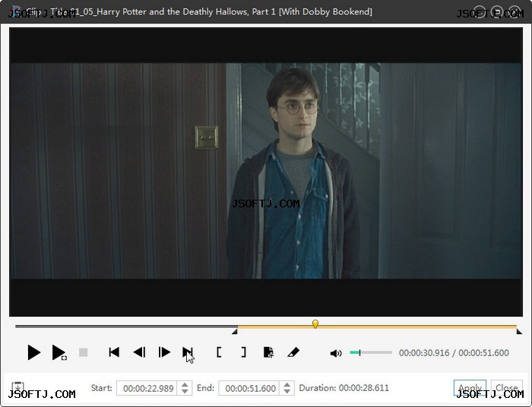The height and width of the screenshot is (407, 532).
Task: Click the video preview frame
Action: (x=266, y=172)
